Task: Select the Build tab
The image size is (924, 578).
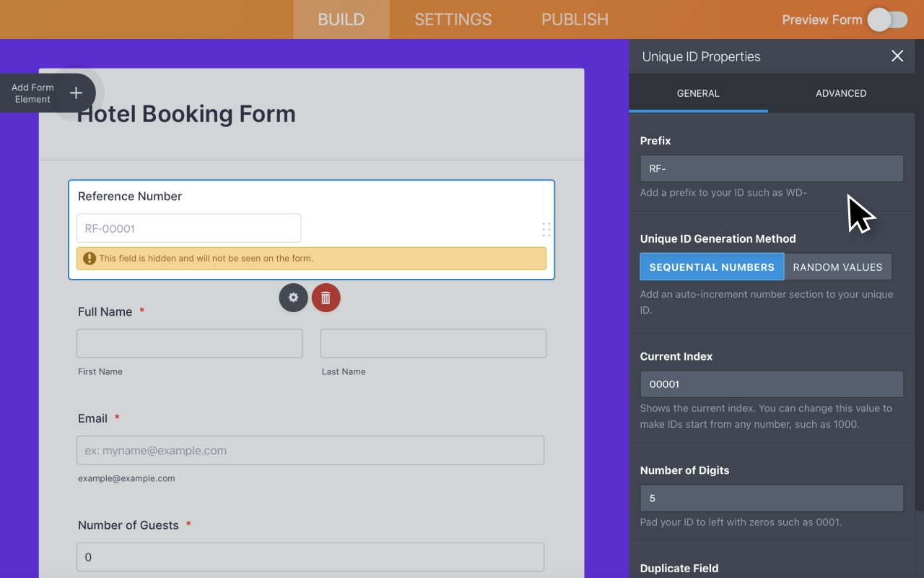Action: tap(341, 20)
